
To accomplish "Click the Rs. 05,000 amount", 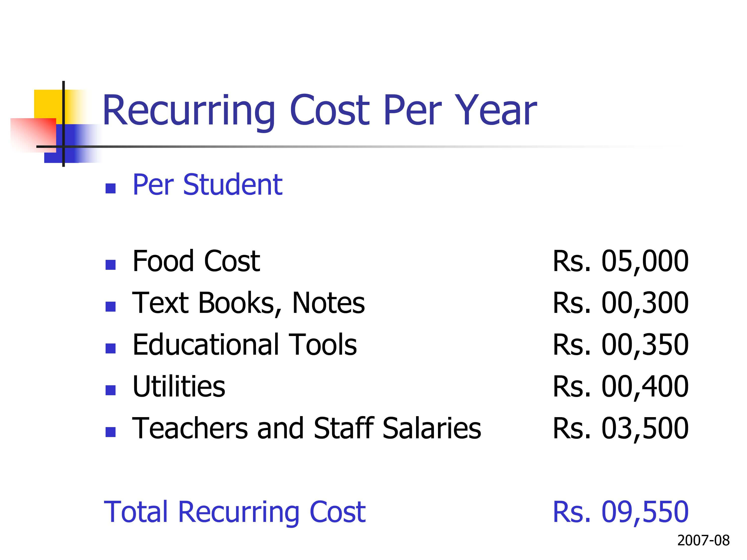I will point(620,262).
